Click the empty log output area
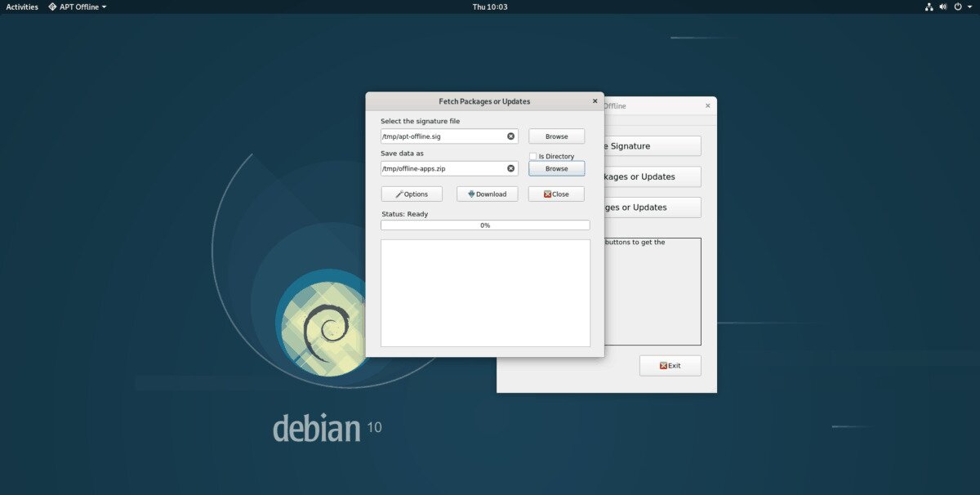This screenshot has width=980, height=495. [x=485, y=292]
